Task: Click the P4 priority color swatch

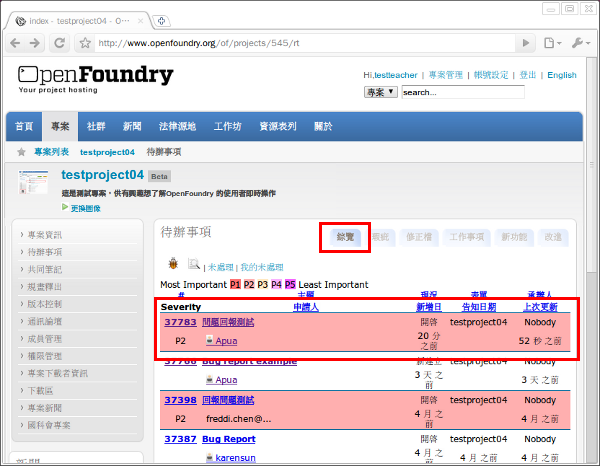Action: (276, 285)
